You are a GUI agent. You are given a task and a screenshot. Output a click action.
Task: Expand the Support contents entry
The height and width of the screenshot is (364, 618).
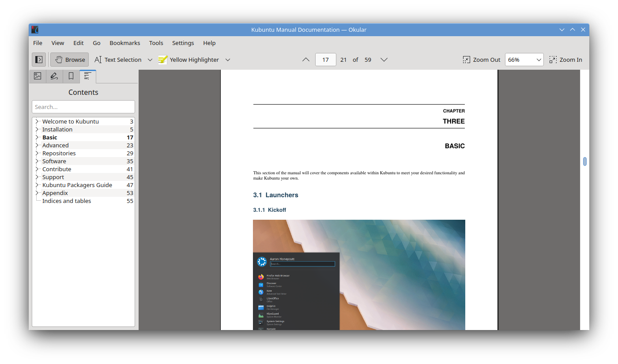click(37, 177)
